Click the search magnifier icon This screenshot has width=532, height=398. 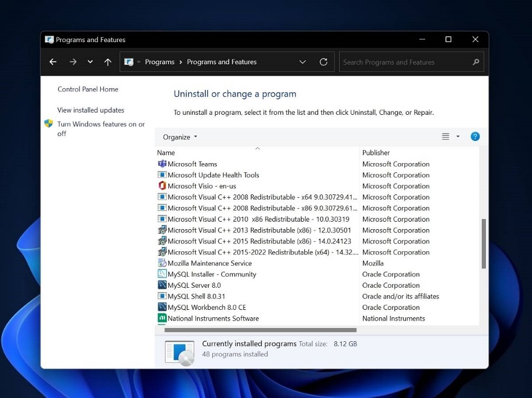(476, 62)
